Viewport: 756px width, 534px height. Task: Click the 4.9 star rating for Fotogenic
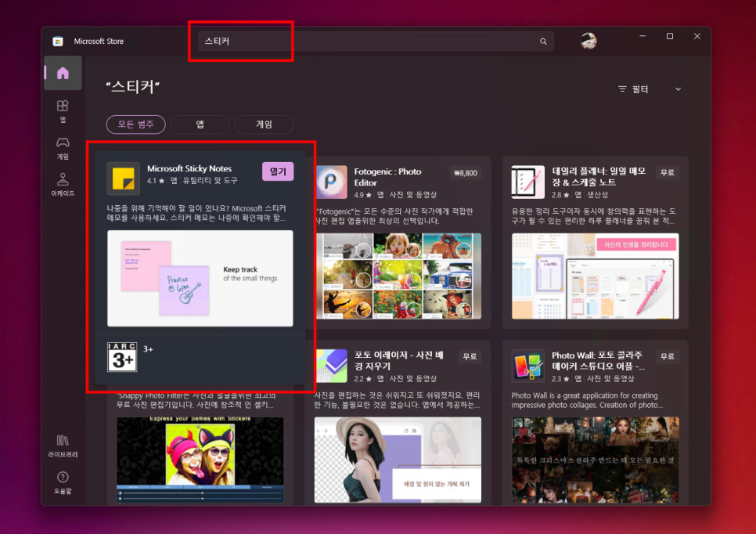tap(363, 195)
